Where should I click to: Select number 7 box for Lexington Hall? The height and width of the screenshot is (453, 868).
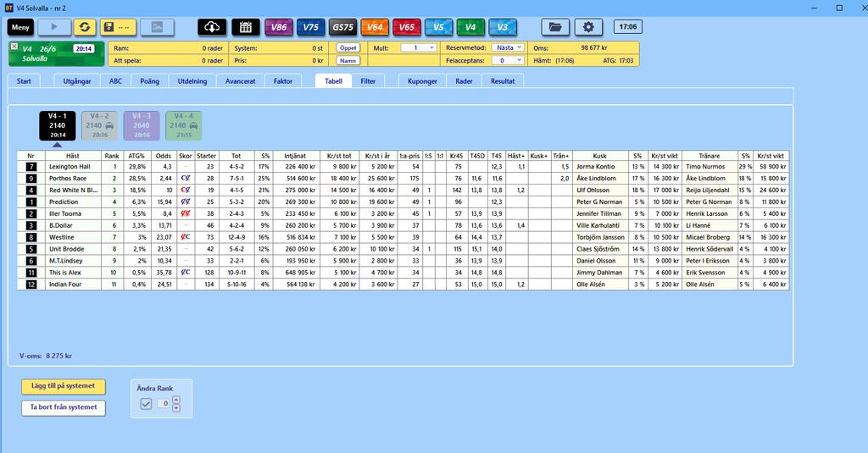pos(31,167)
